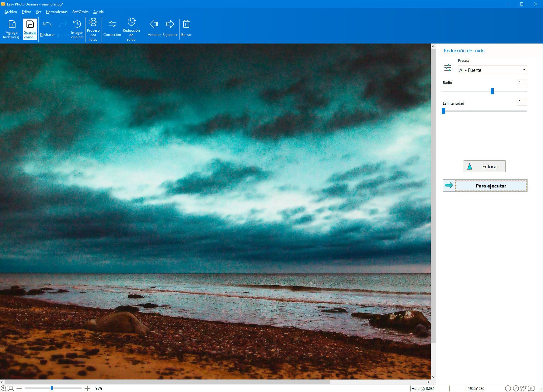
Task: Open the YouTube icon link
Action: (x=531, y=388)
